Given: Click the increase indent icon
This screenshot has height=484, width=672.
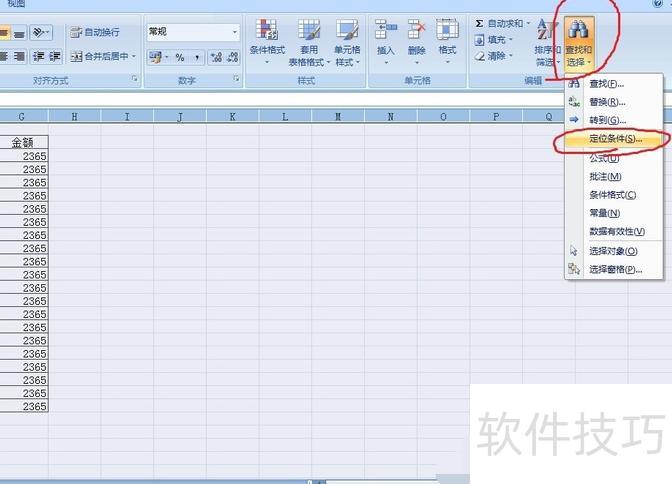Looking at the screenshot, I should pyautogui.click(x=54, y=57).
